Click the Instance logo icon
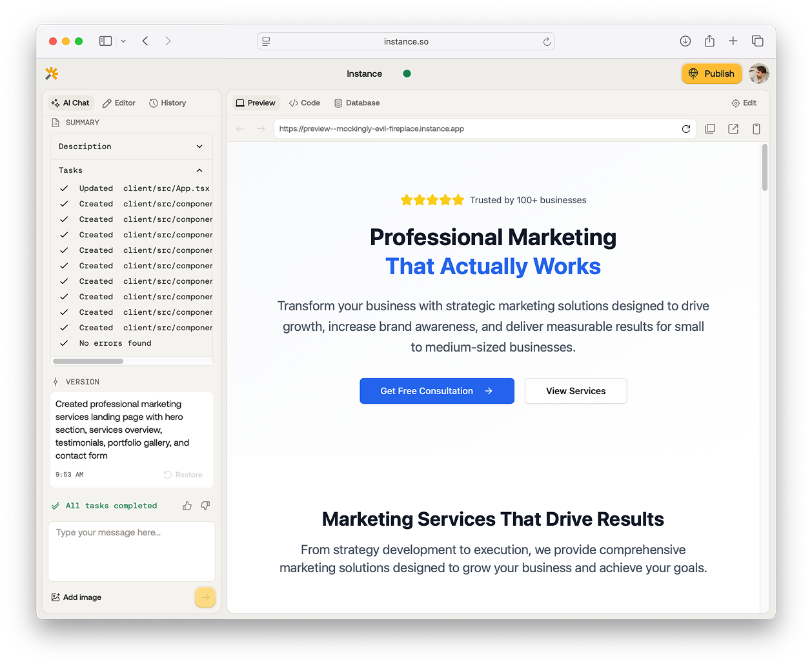The image size is (812, 667). [52, 74]
